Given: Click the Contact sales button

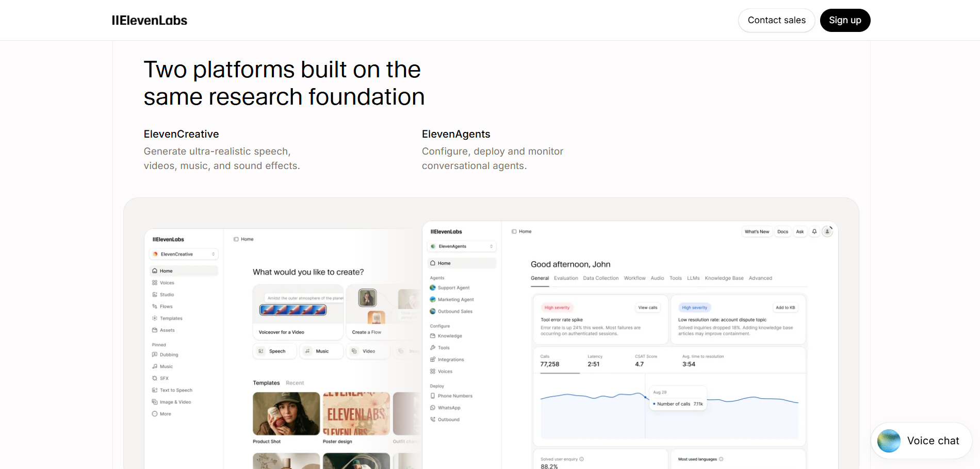Looking at the screenshot, I should [777, 20].
